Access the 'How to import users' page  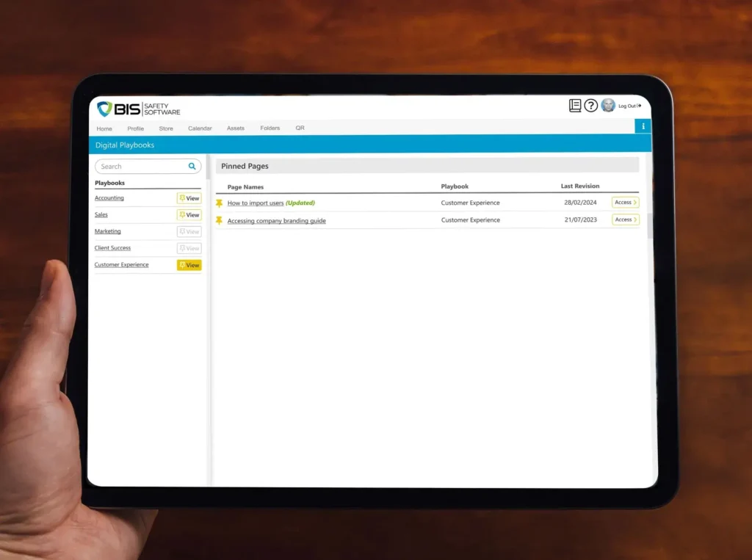(625, 203)
